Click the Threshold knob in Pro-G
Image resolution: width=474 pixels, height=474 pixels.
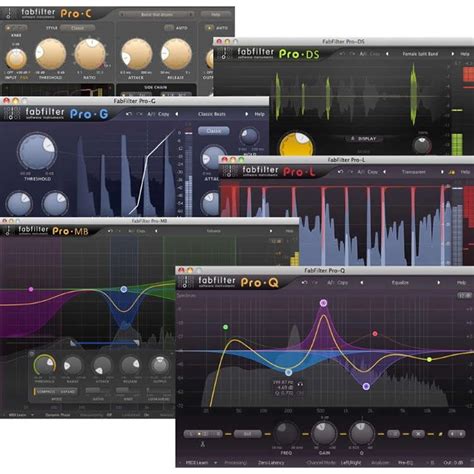[x=37, y=153]
